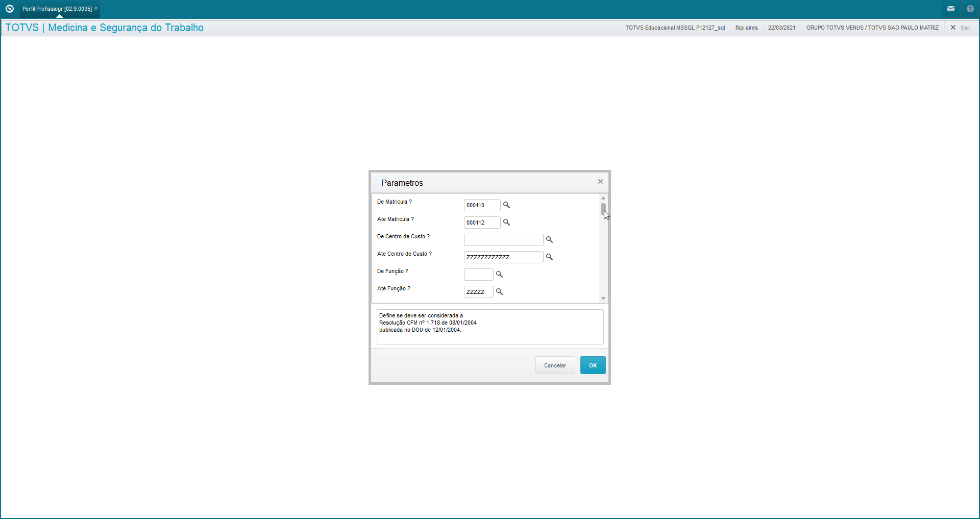This screenshot has width=980, height=519.
Task: Open the help question mark icon
Action: coord(970,9)
